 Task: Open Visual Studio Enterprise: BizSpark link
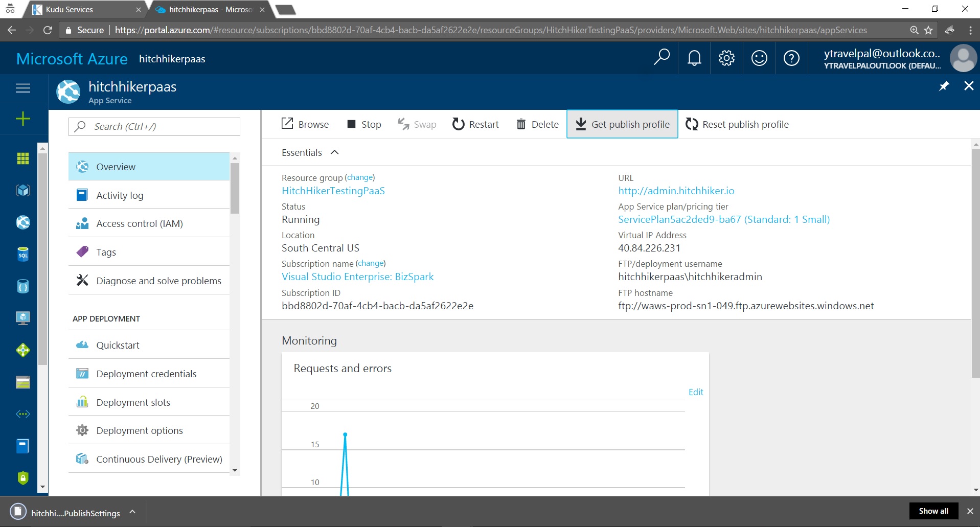pos(357,277)
